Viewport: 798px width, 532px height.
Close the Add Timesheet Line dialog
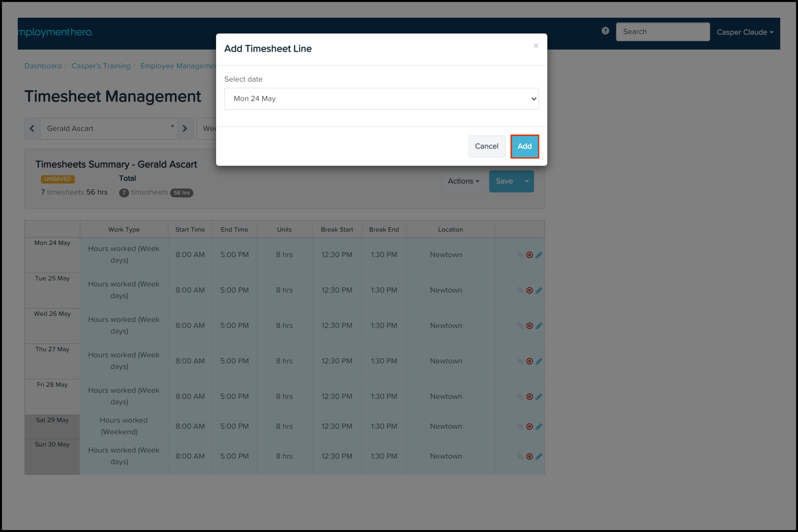pyautogui.click(x=536, y=46)
